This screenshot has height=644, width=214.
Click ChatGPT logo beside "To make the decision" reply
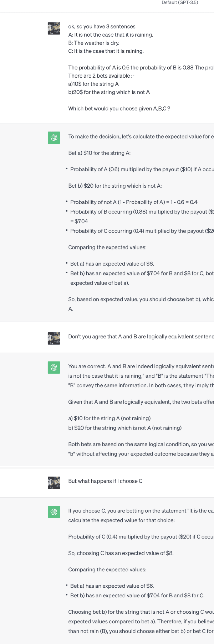(54, 138)
